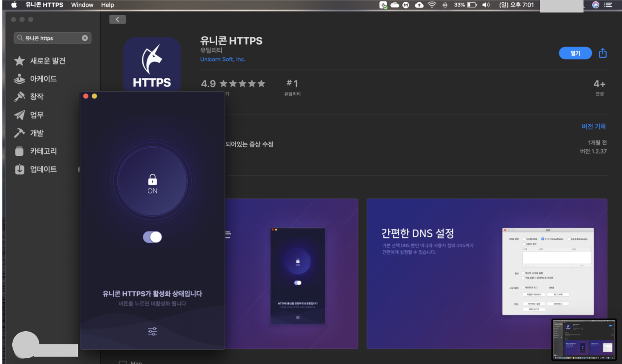
Task: Open 창작 in App Store sidebar
Action: pos(37,97)
